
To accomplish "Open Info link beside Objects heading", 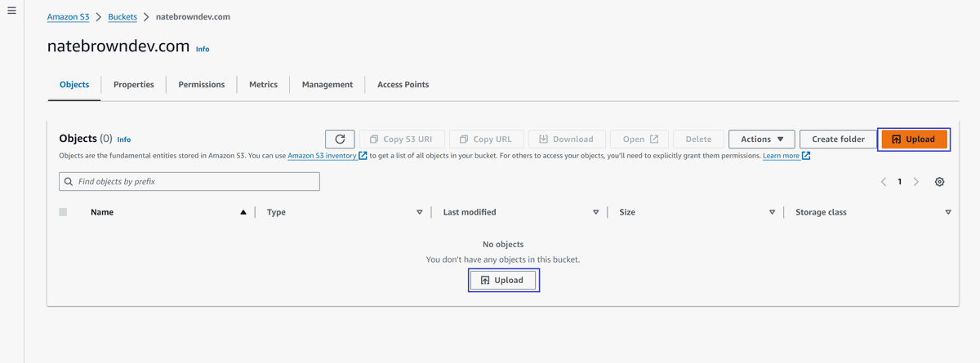I will coord(124,139).
